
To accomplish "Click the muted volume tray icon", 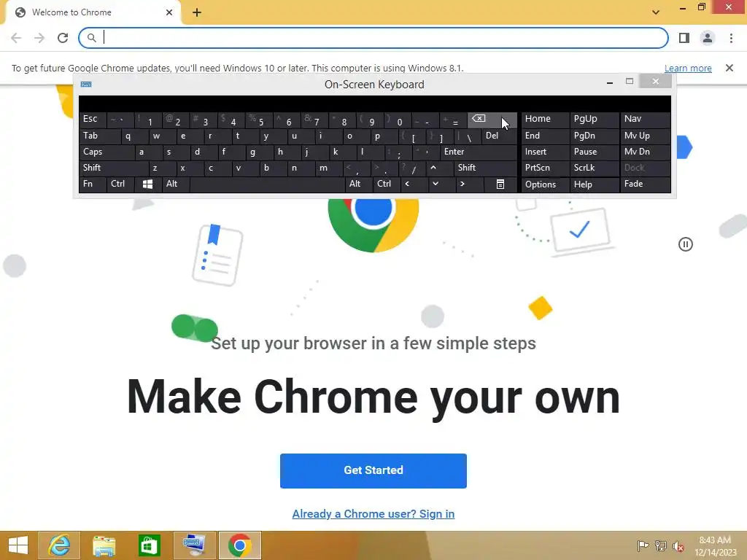I will coord(678,545).
